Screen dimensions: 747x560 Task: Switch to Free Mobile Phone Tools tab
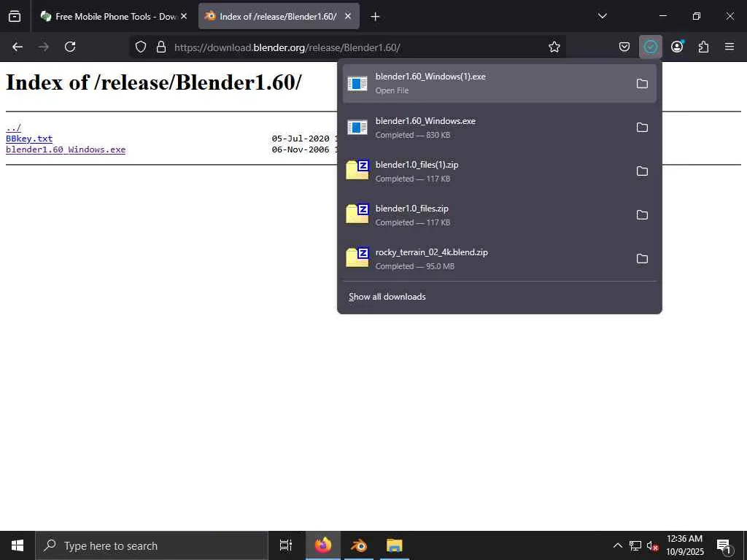tap(114, 16)
